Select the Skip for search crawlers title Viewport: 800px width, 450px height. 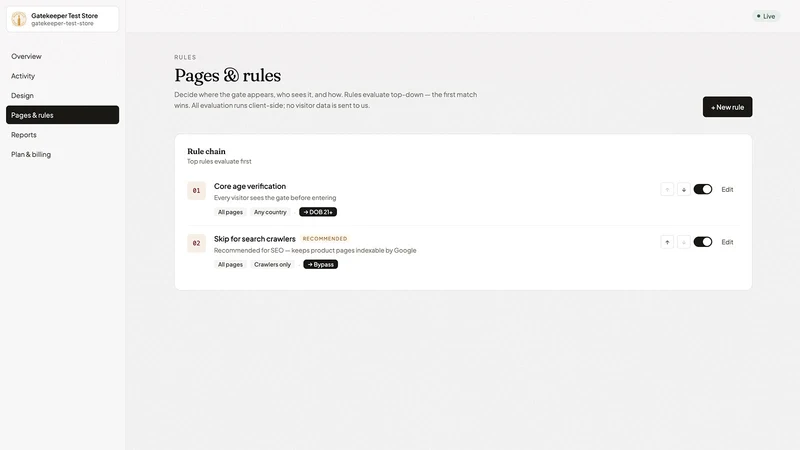click(255, 239)
